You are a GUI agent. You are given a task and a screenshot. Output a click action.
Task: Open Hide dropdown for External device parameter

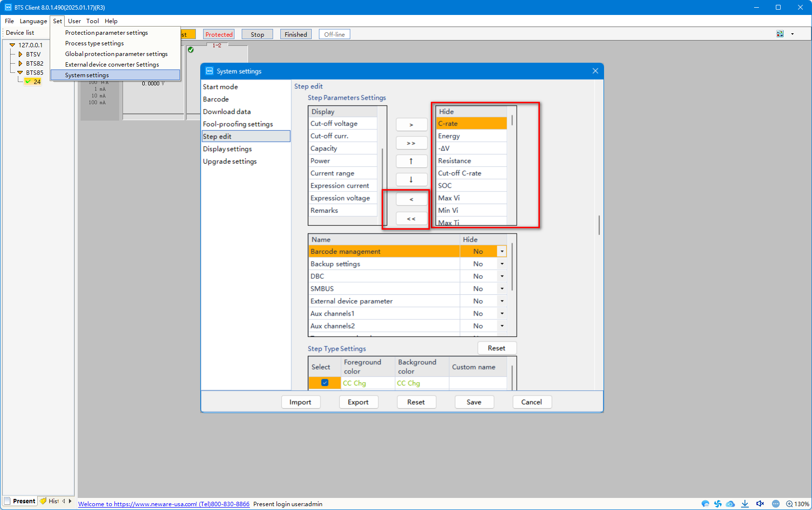coord(502,301)
